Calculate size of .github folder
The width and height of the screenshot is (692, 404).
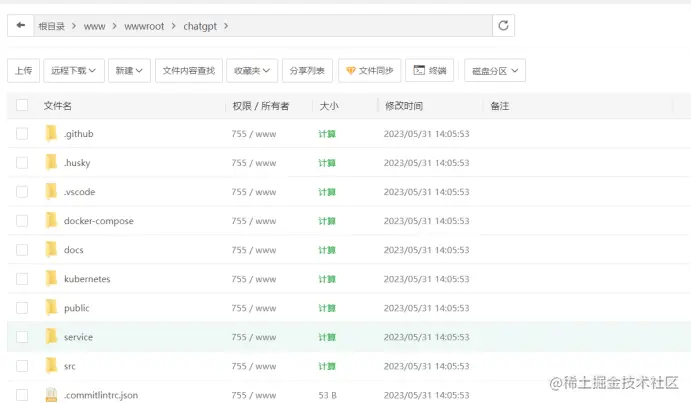tap(327, 133)
